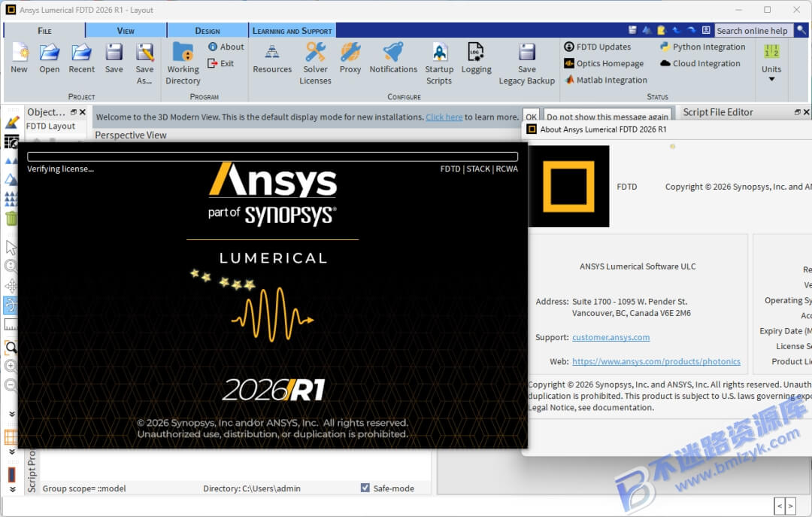Click the Perspective View title
Viewport: 812px width, 517px height.
tap(131, 135)
